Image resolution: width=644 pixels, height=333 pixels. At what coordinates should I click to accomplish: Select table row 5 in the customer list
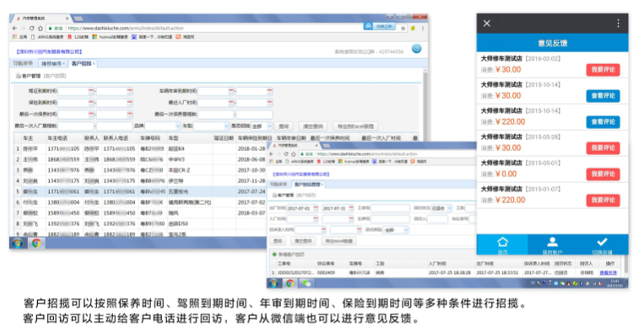tap(139, 191)
